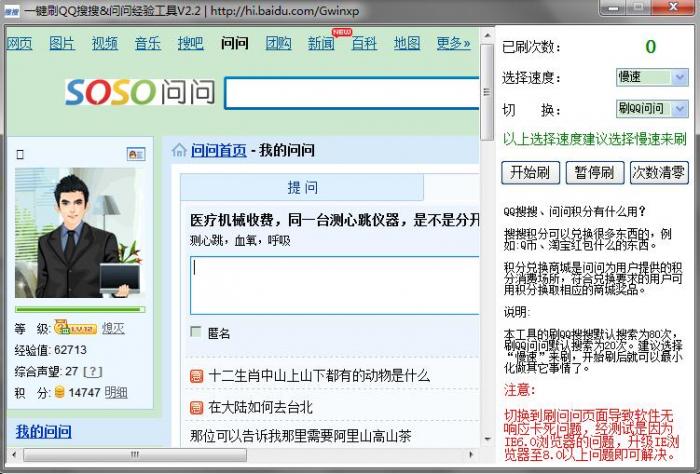Open the 新闻 link
The height and width of the screenshot is (474, 700).
click(321, 43)
